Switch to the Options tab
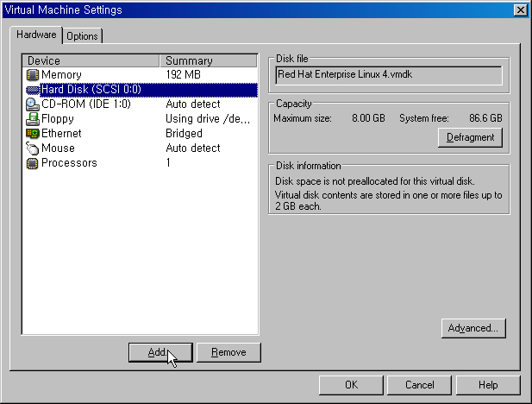The height and width of the screenshot is (404, 532). coord(82,36)
